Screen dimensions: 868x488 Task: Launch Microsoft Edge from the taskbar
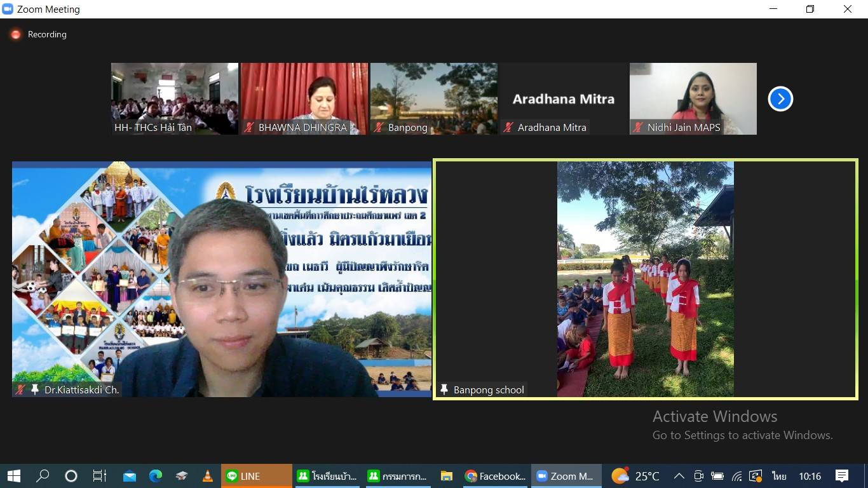click(156, 476)
